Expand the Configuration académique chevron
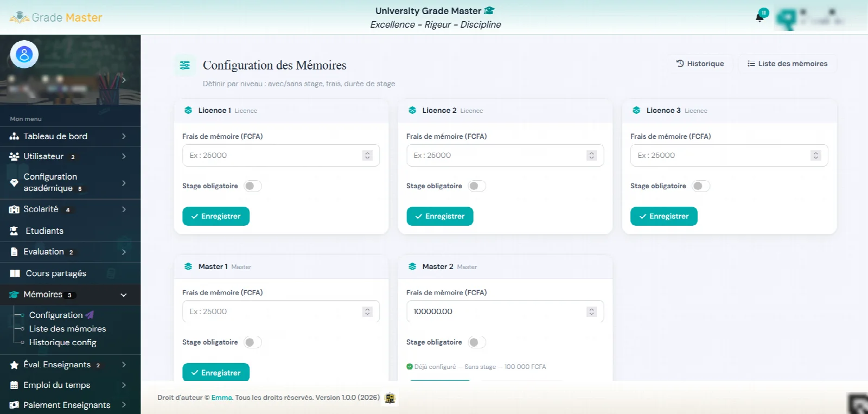 click(x=124, y=183)
